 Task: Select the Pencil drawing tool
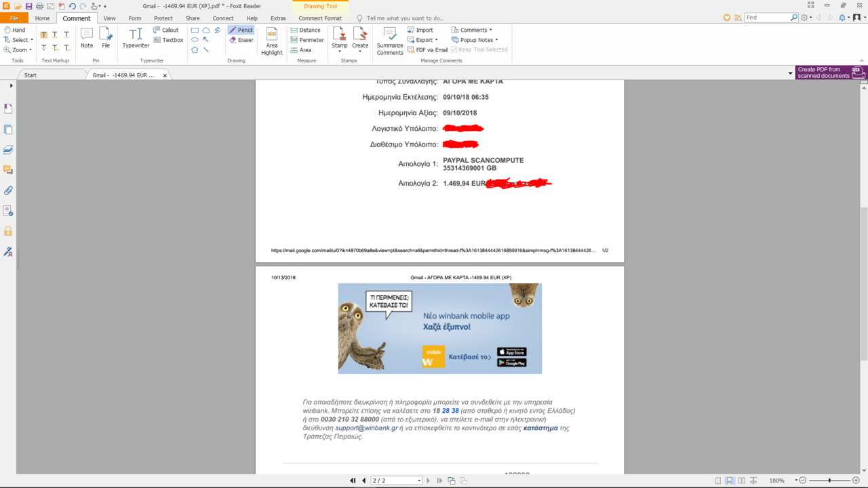(241, 30)
